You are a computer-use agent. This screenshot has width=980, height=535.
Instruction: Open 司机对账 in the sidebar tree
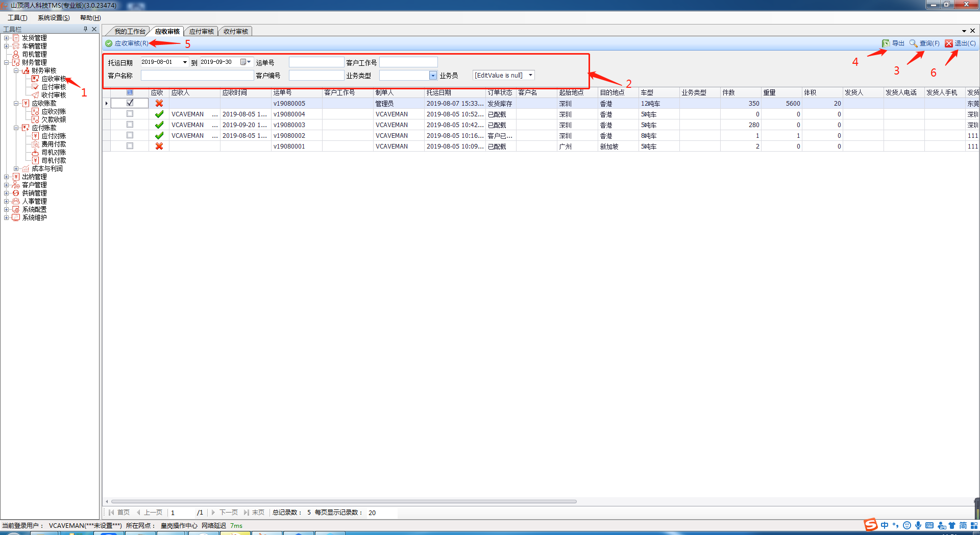tap(54, 152)
